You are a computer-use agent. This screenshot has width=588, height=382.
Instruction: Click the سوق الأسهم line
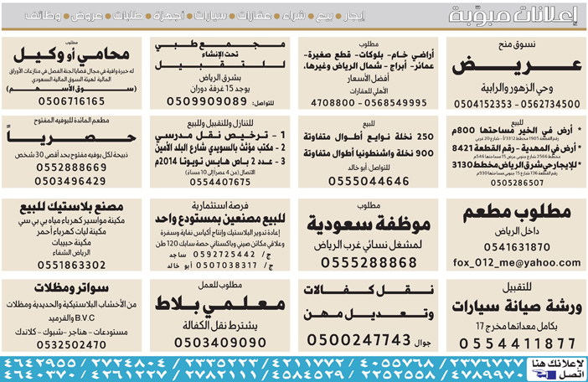coord(71,89)
